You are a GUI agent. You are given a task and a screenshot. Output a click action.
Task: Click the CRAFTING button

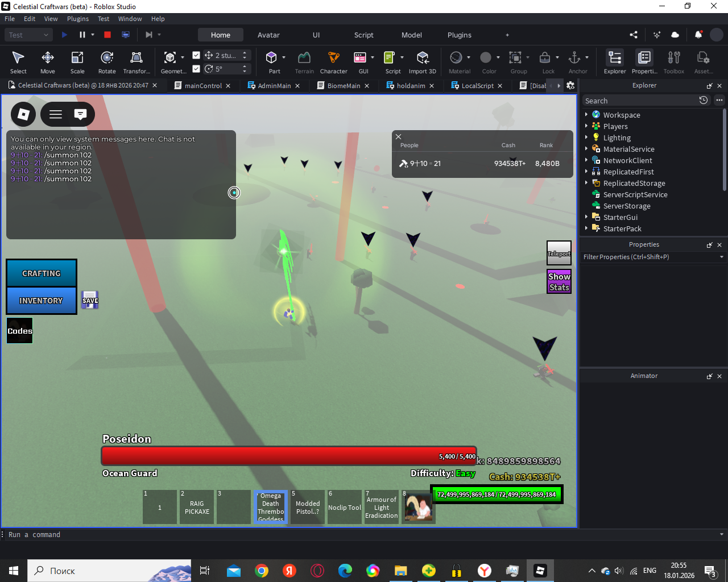[42, 273]
